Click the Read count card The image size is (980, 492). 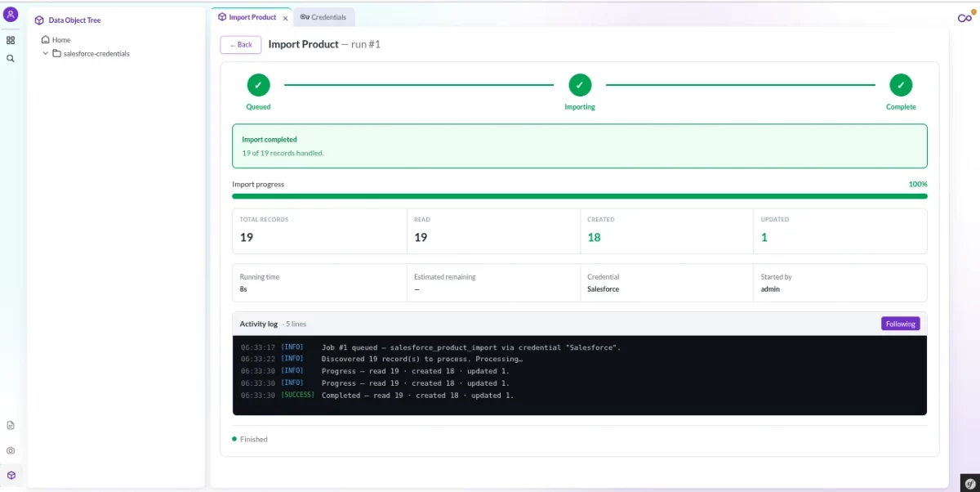(493, 231)
